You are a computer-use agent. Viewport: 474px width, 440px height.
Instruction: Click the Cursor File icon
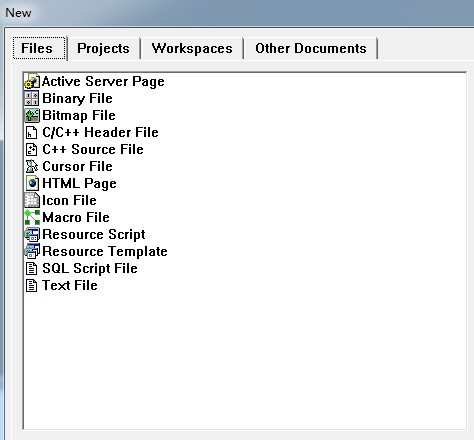[32, 166]
